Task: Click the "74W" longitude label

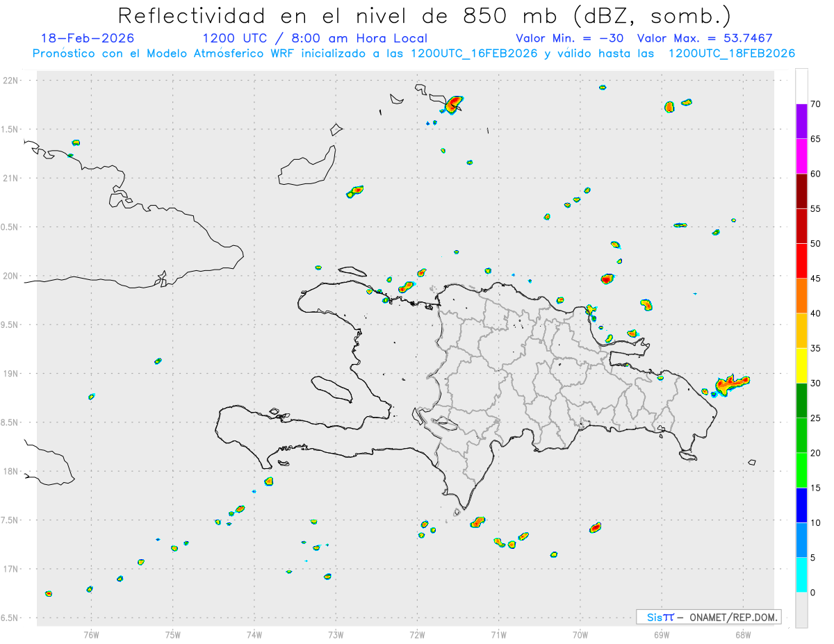Action: (254, 634)
